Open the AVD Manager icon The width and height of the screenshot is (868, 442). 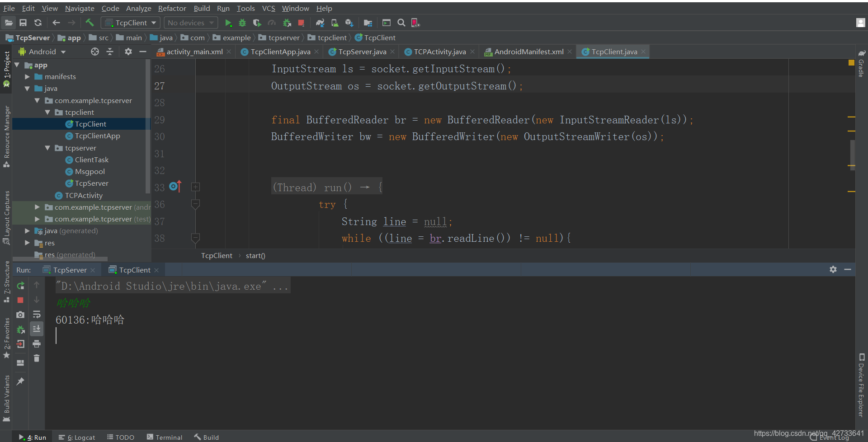point(335,23)
